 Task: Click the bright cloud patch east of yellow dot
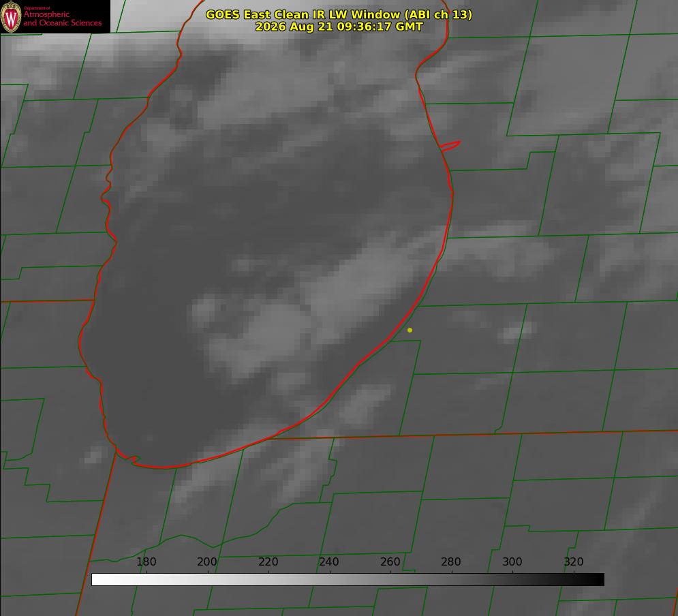coord(516,332)
